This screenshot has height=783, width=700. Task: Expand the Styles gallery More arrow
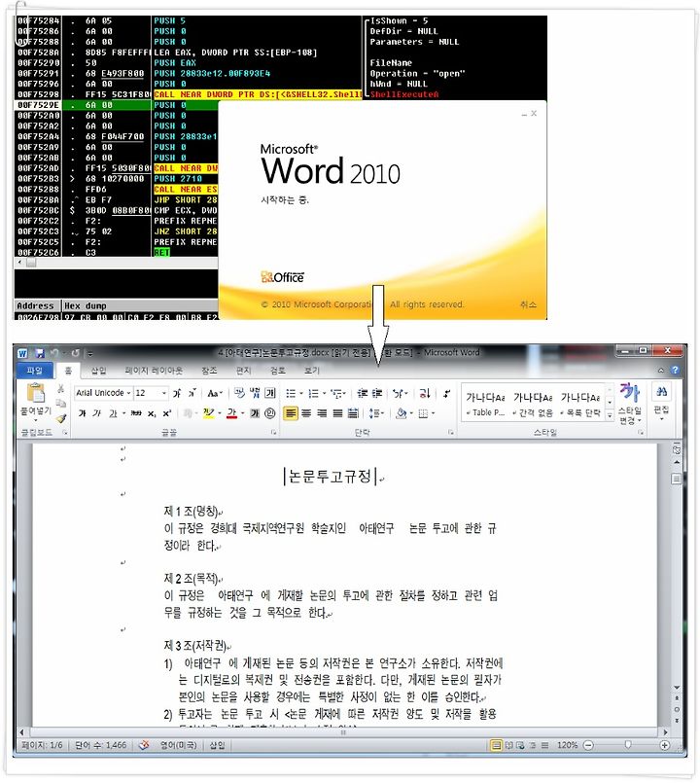610,415
